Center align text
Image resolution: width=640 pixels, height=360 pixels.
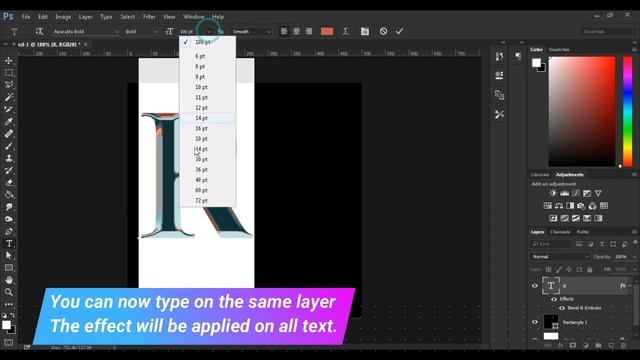pos(297,31)
